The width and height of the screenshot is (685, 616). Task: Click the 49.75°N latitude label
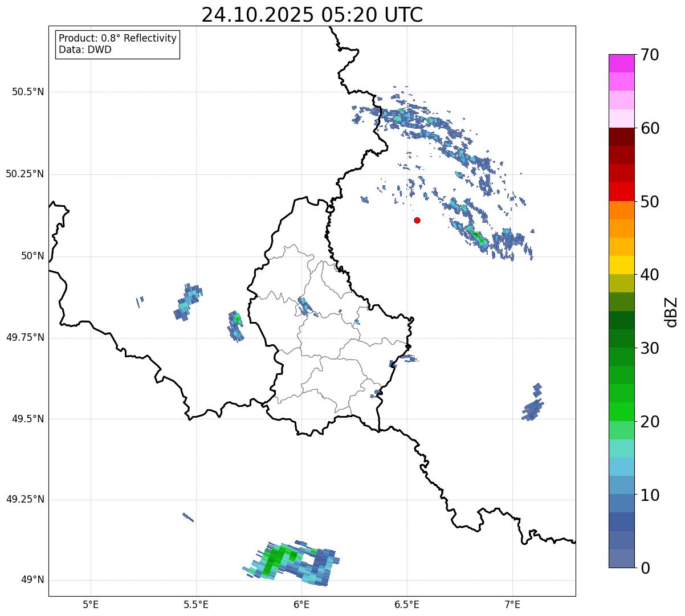click(25, 337)
